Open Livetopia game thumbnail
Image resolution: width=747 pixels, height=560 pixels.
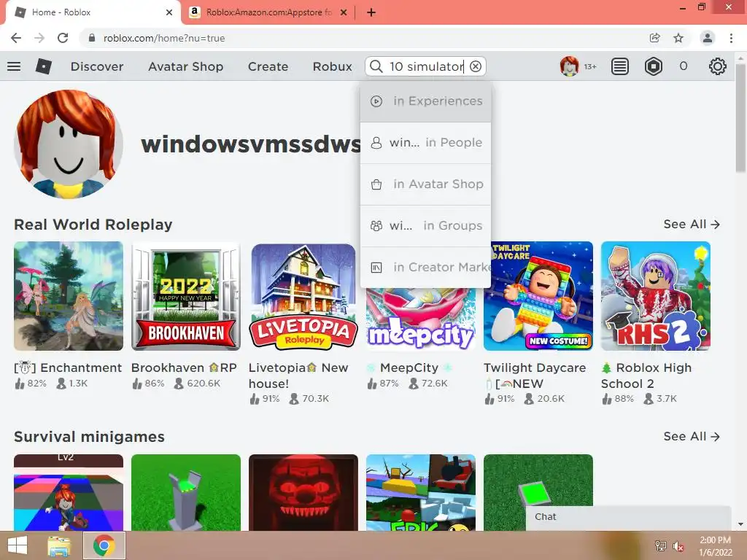click(x=303, y=296)
